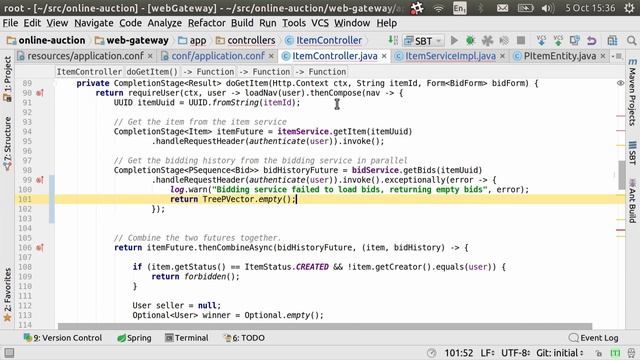Open the Maven Projects side panel
The image size is (640, 360).
(632, 93)
